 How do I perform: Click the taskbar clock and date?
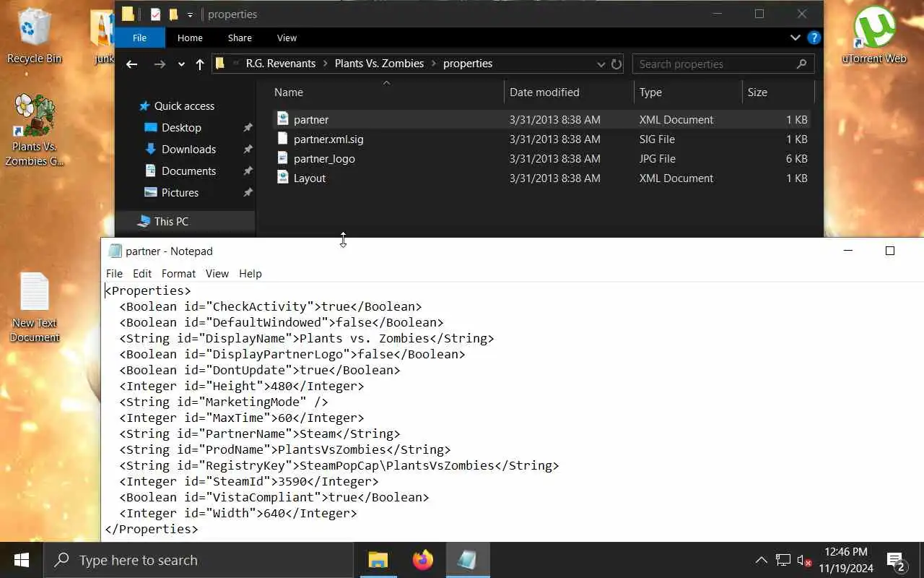click(845, 560)
